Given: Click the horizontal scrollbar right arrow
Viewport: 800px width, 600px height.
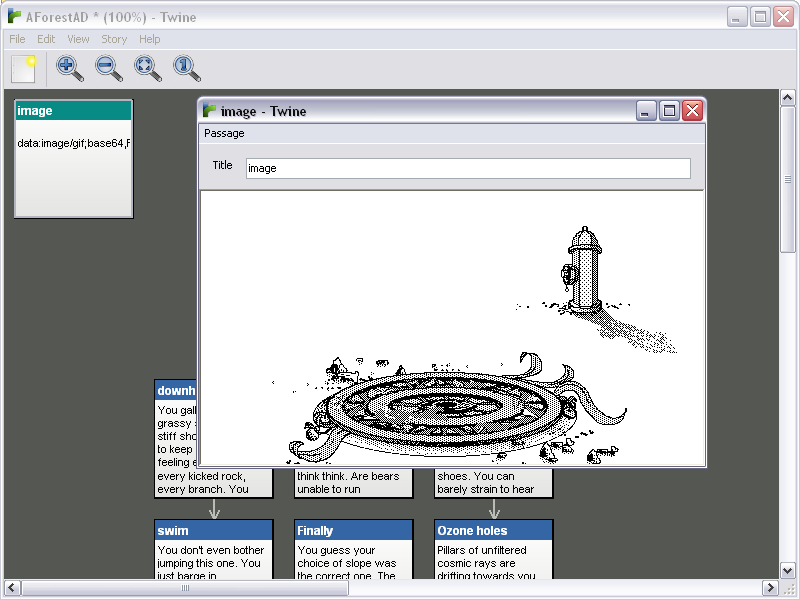Looking at the screenshot, I should pyautogui.click(x=771, y=588).
